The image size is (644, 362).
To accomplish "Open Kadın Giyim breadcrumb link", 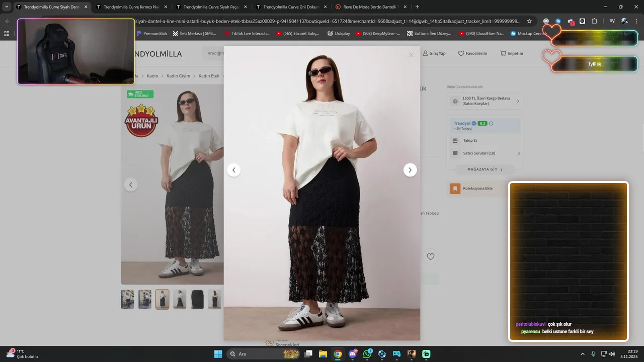I will coord(178,76).
